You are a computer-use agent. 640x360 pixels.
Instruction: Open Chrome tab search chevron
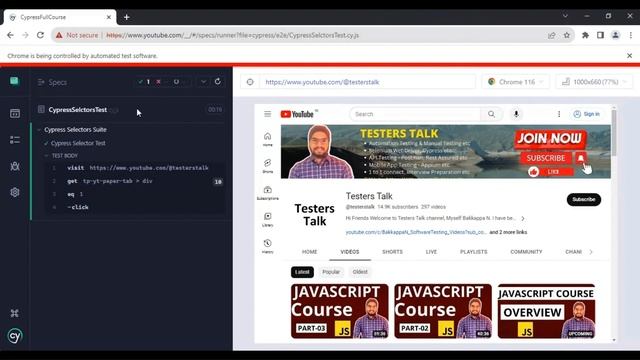[565, 16]
